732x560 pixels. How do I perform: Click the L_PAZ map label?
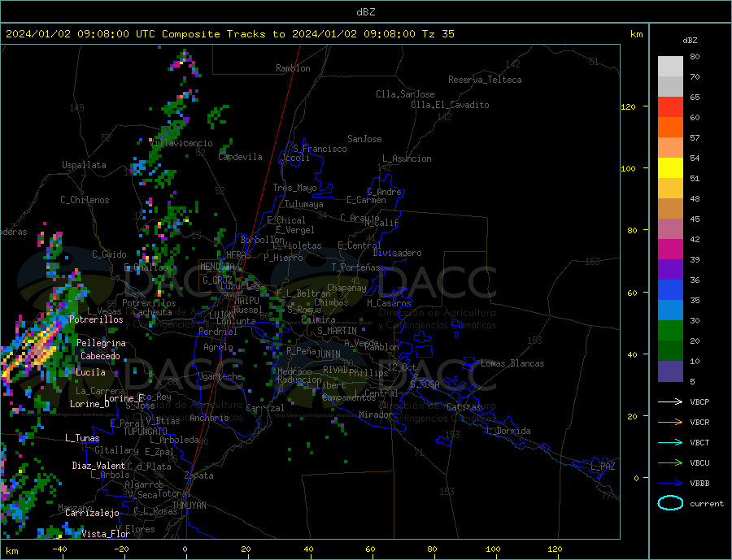pos(603,467)
